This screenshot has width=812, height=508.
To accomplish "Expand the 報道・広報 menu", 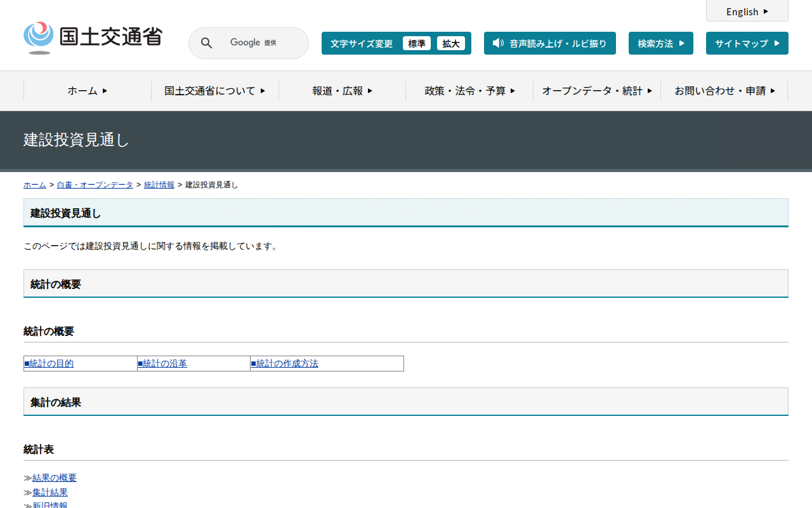I will (342, 91).
